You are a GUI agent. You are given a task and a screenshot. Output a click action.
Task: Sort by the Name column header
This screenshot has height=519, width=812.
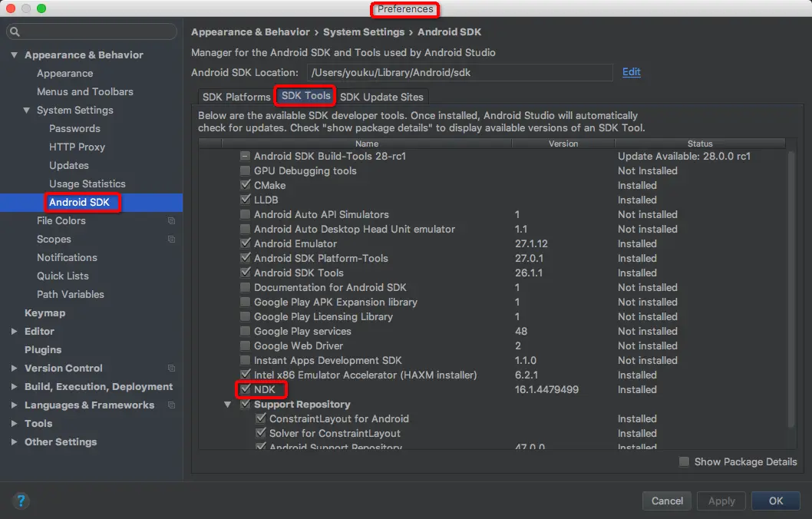click(x=367, y=144)
